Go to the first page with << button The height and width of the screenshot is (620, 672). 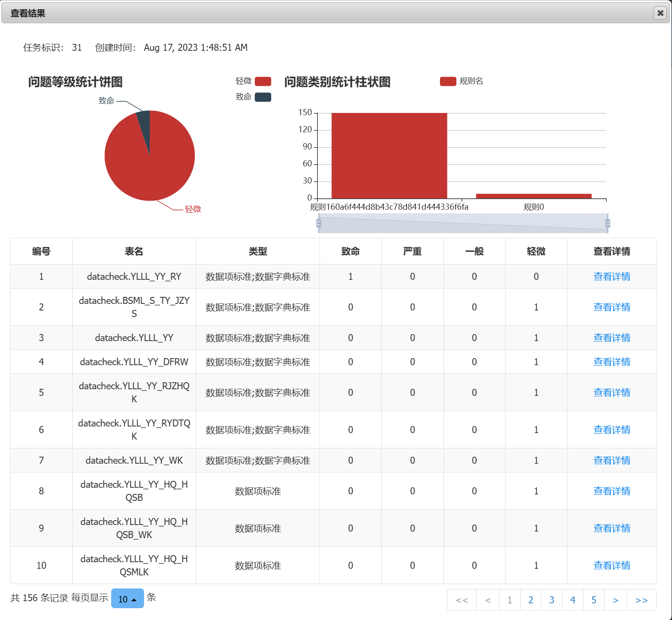(462, 600)
